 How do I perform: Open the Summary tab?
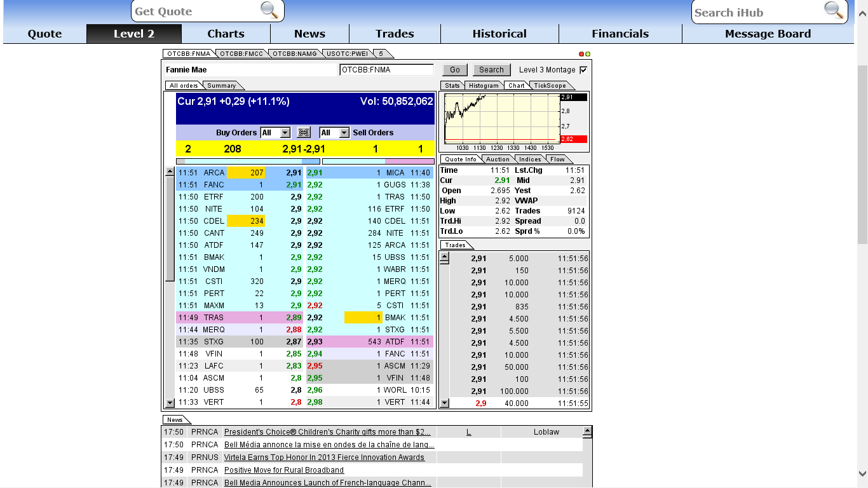coord(222,85)
